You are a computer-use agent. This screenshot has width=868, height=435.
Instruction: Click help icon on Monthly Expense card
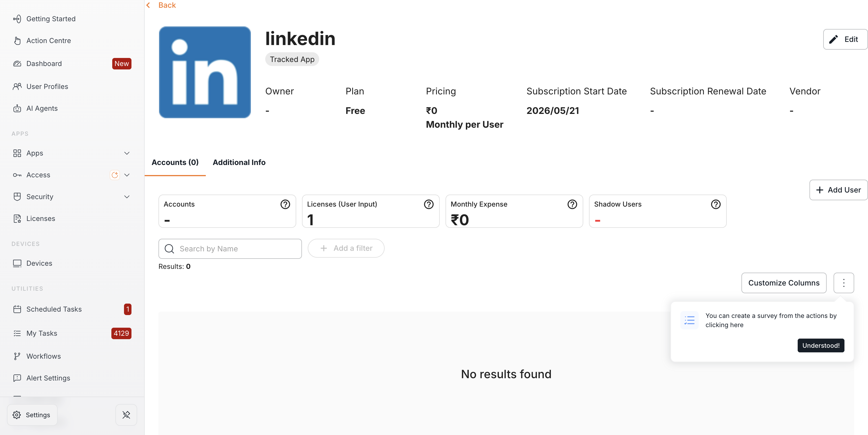[x=572, y=205]
